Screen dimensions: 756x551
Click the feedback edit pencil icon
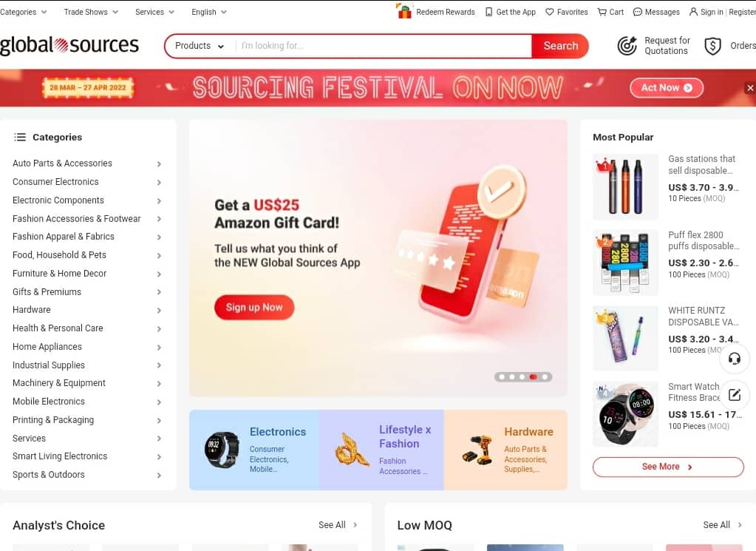[x=735, y=395]
